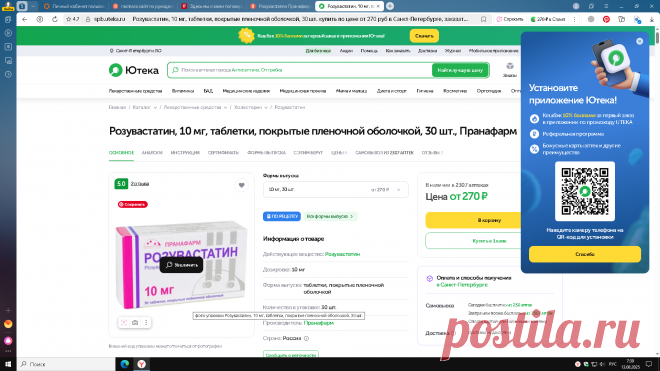660x371 pixels.
Task: Click the 5.0 rating badge
Action: click(121, 184)
